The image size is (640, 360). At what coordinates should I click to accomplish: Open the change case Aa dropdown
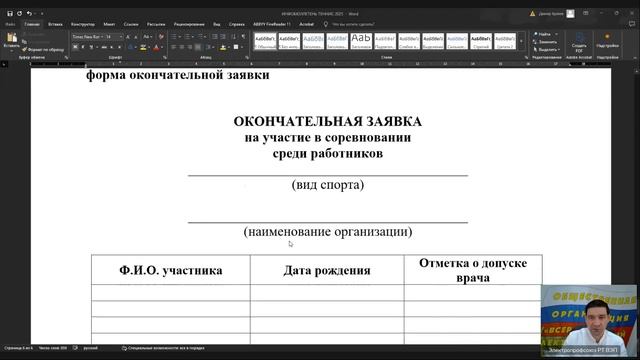point(147,37)
